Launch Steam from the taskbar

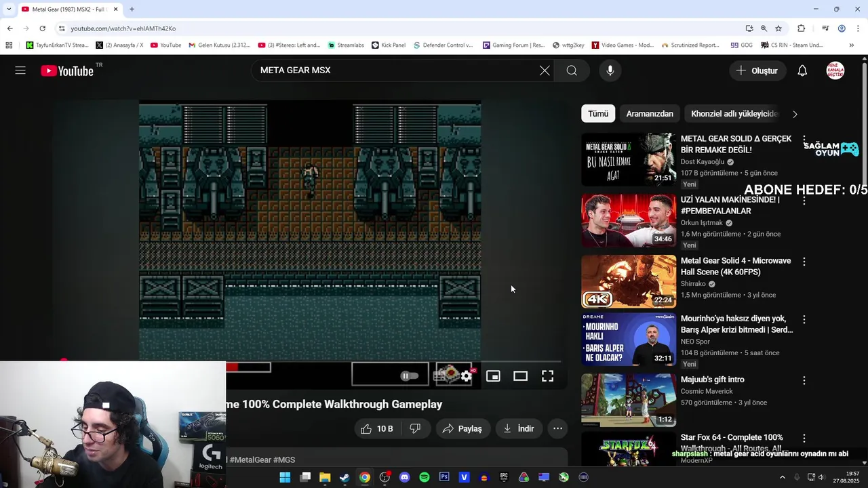tap(344, 477)
